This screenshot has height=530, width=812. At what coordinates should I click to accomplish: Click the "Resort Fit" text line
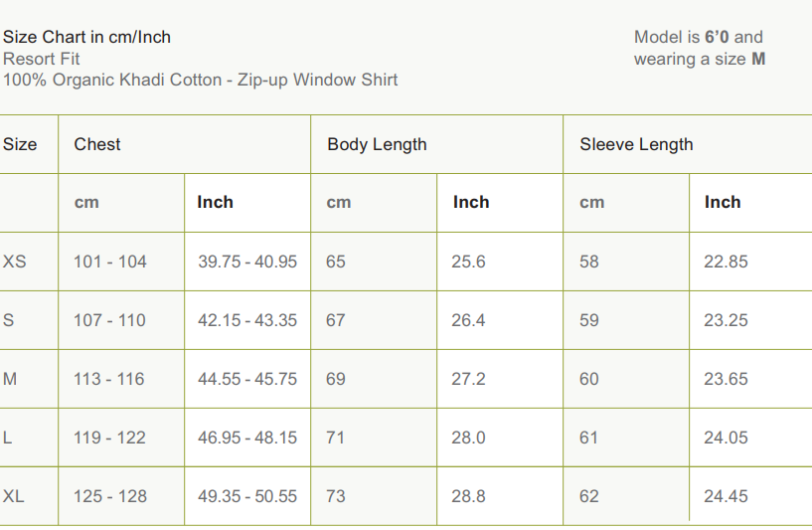(42, 59)
